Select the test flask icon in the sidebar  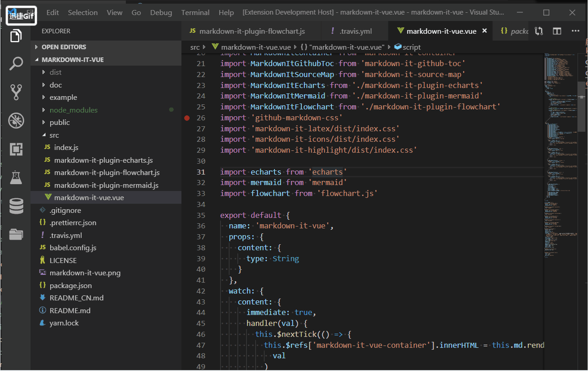[16, 178]
